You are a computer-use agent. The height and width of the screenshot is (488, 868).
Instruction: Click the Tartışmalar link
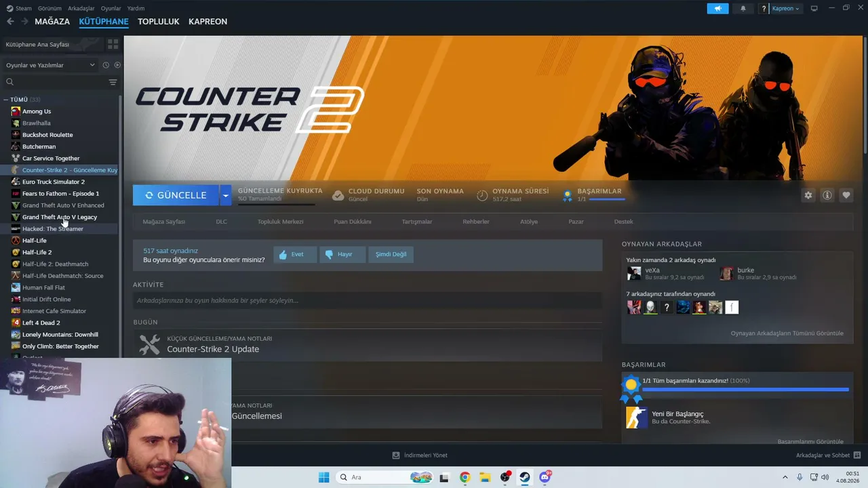(416, 222)
